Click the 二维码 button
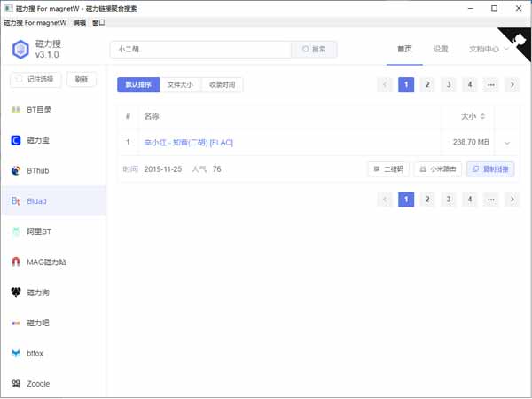Viewport: 532px width, 399px height. pyautogui.click(x=389, y=168)
